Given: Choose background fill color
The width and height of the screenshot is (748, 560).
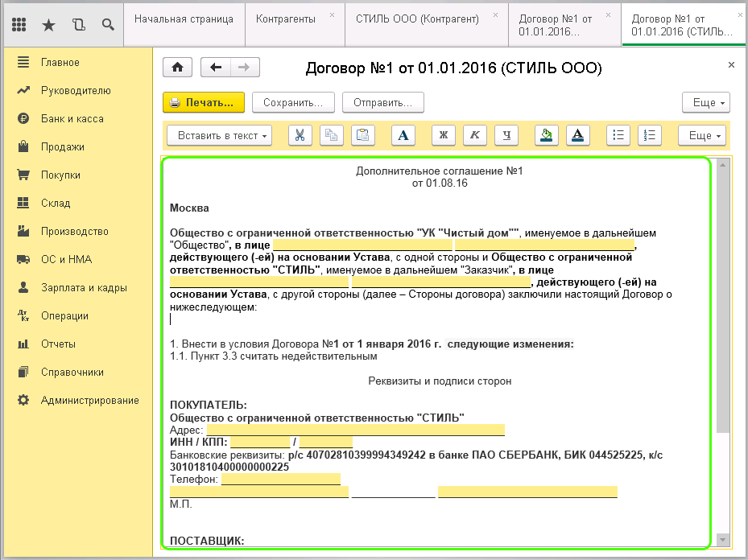Looking at the screenshot, I should (x=547, y=135).
